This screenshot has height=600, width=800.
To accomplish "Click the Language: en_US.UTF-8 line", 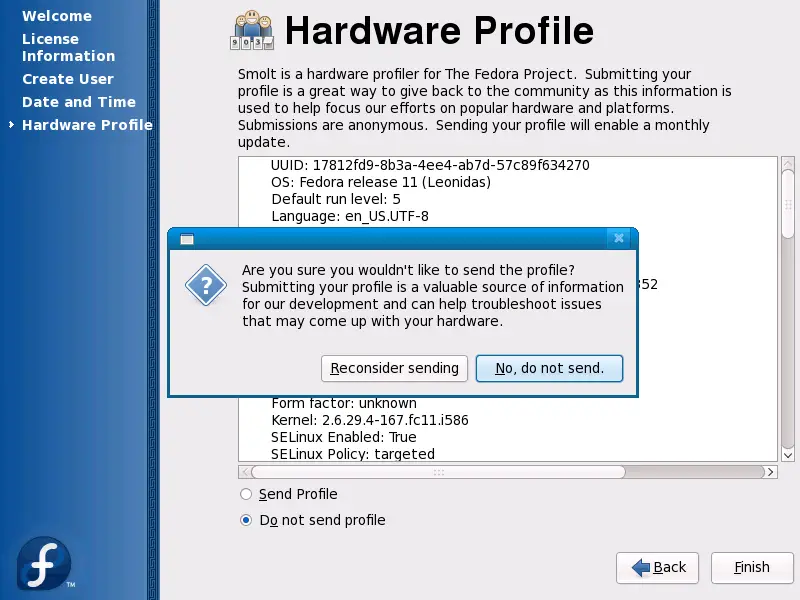I will (350, 216).
